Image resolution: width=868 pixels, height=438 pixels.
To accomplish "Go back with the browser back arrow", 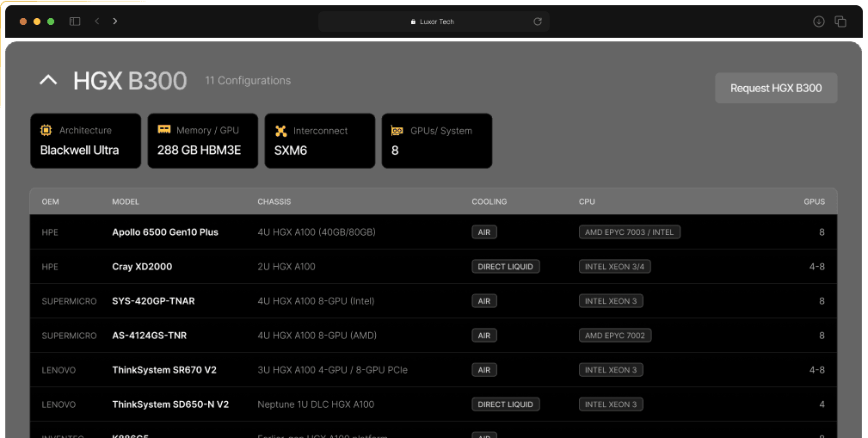I will point(97,21).
